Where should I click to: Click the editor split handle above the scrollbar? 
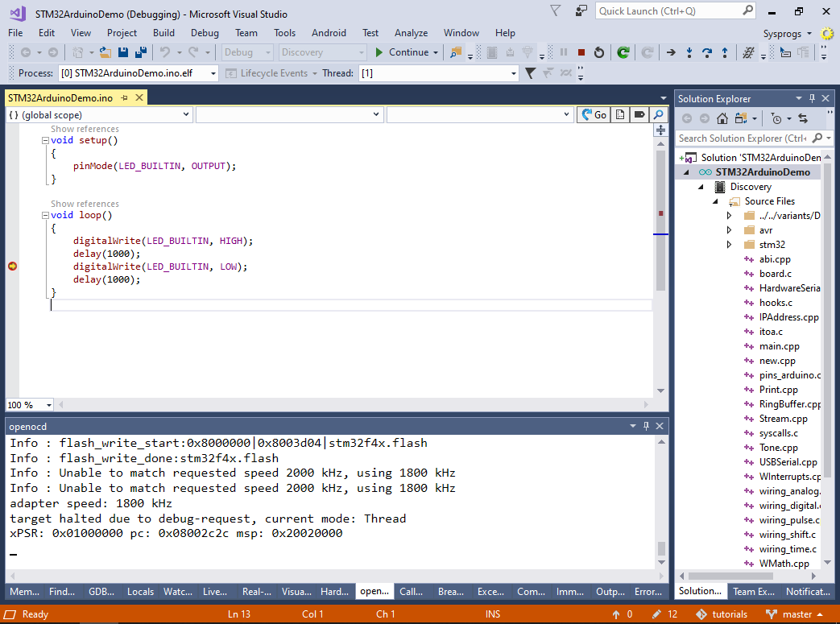660,130
